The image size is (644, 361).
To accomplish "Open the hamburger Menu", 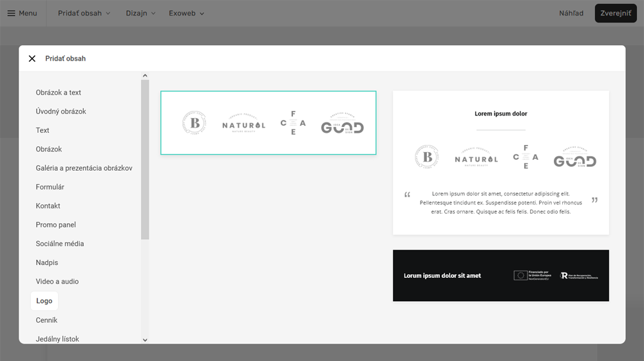I will [22, 13].
